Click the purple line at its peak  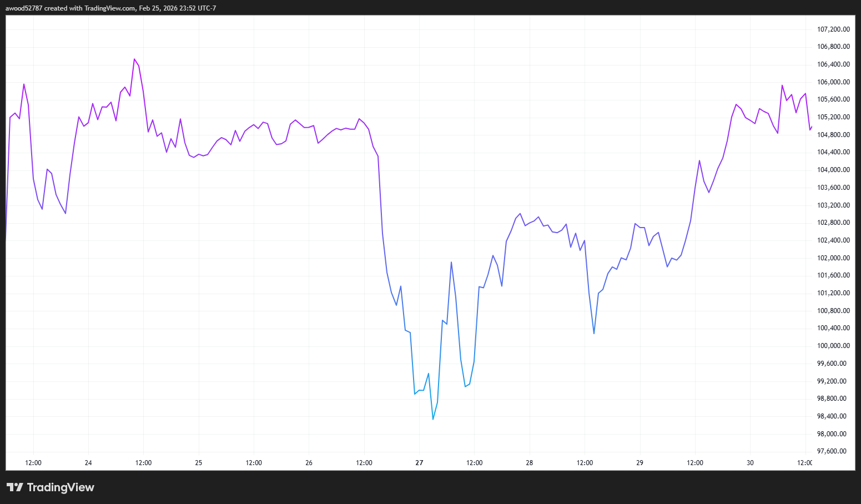(x=135, y=59)
